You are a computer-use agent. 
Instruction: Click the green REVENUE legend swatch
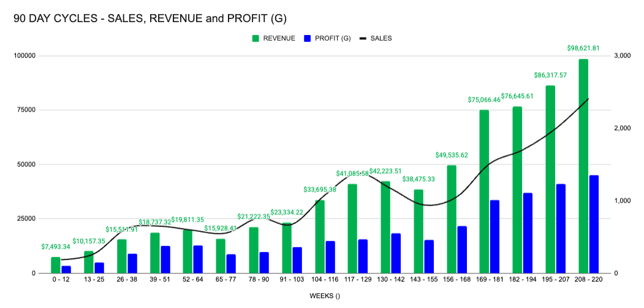coord(256,38)
